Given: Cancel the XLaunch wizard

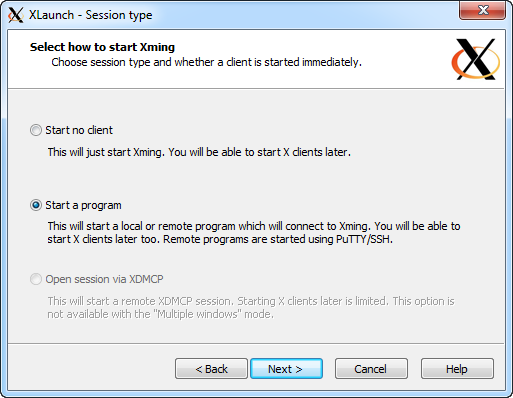Looking at the screenshot, I should click(371, 369).
